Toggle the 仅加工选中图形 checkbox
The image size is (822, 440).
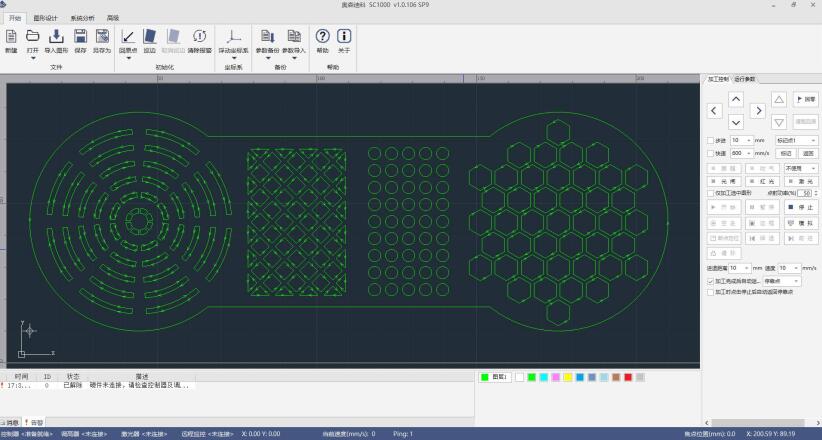point(711,192)
